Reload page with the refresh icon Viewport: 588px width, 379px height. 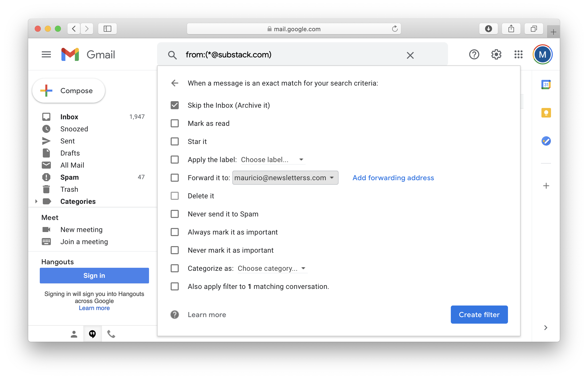tap(395, 29)
